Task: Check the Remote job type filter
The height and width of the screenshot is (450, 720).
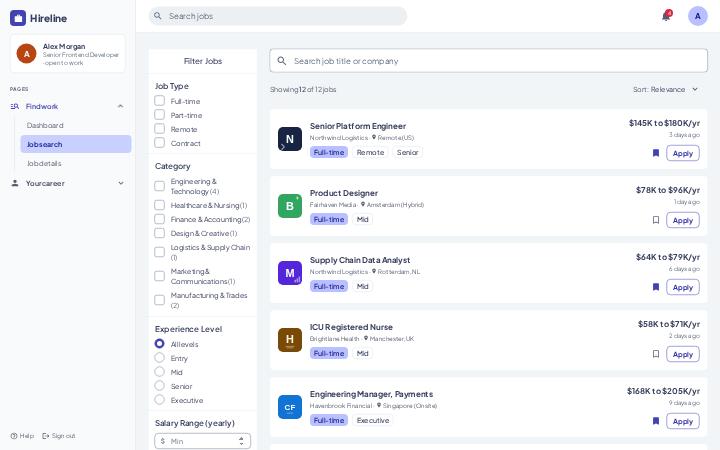Action: [159, 129]
